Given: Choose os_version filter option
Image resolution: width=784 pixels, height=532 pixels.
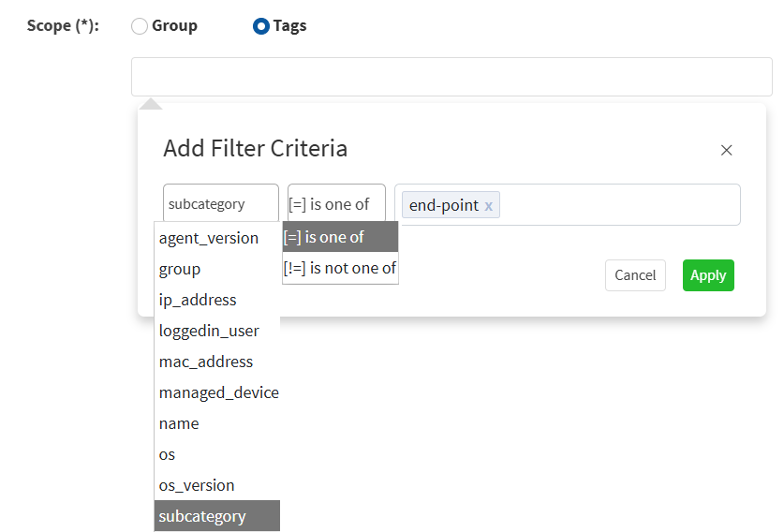Looking at the screenshot, I should pos(197,485).
